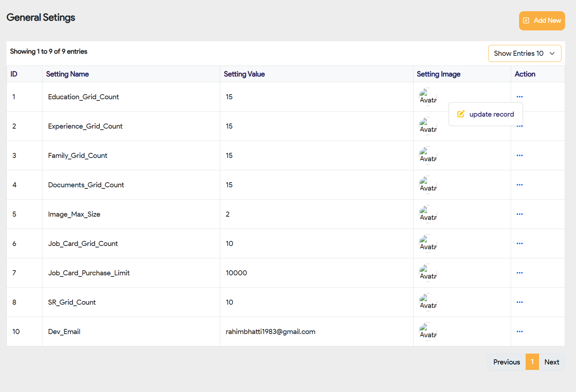Click avatar image in Dev_Email row

pyautogui.click(x=428, y=331)
